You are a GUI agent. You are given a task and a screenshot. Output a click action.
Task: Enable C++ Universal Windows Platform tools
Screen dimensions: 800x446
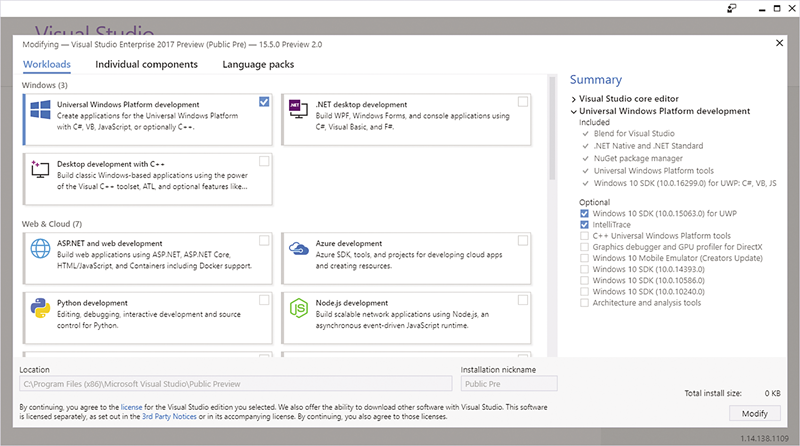(x=584, y=236)
